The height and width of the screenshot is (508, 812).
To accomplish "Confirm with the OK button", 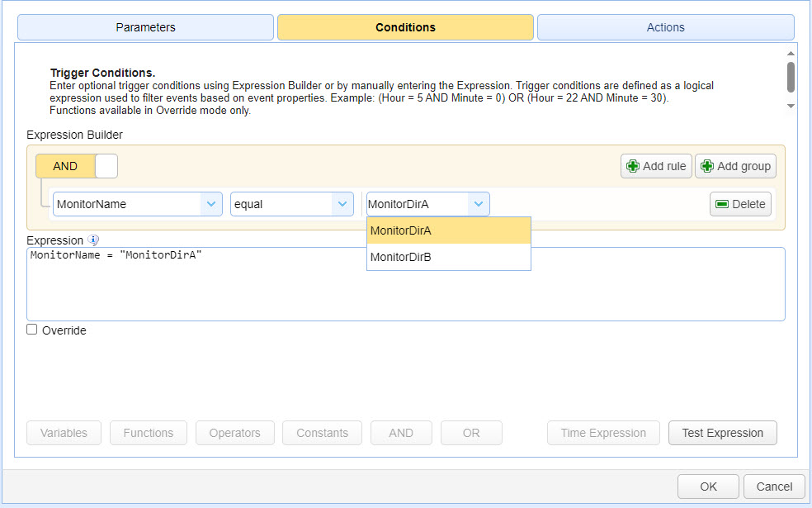I will point(708,487).
